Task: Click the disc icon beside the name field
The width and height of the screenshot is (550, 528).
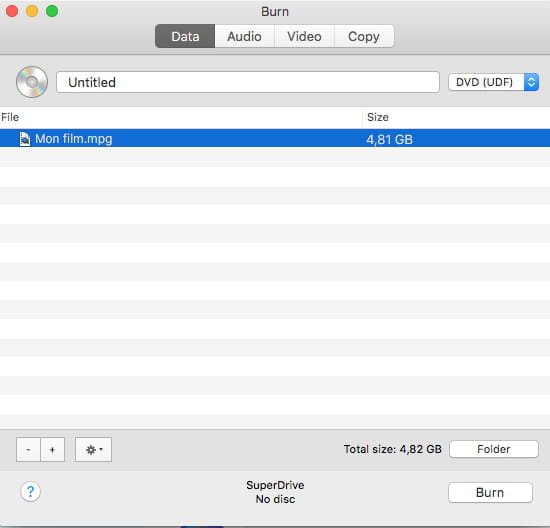Action: click(32, 82)
